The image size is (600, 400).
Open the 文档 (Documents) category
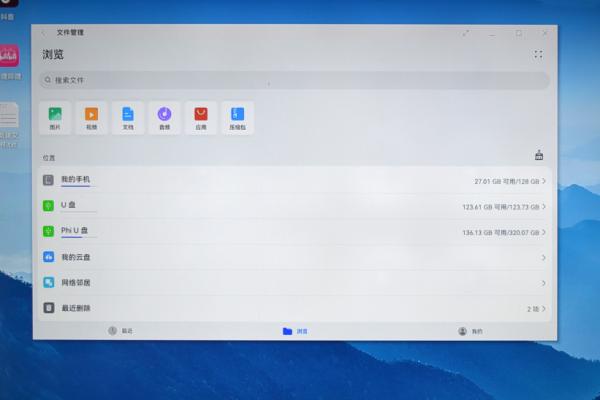[x=128, y=117]
